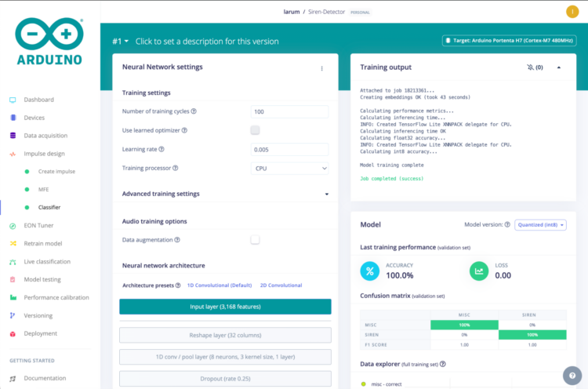Select Classifier in sidebar
The width and height of the screenshot is (588, 389).
(49, 208)
